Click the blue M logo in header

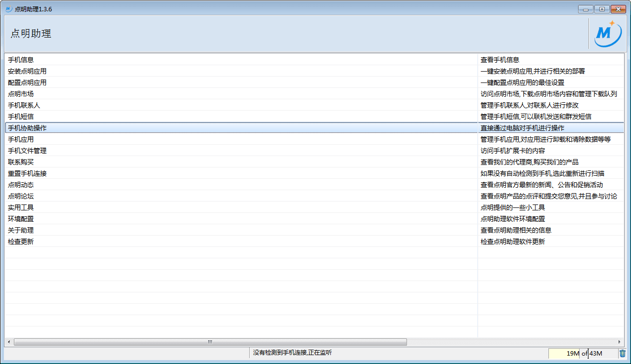click(608, 34)
